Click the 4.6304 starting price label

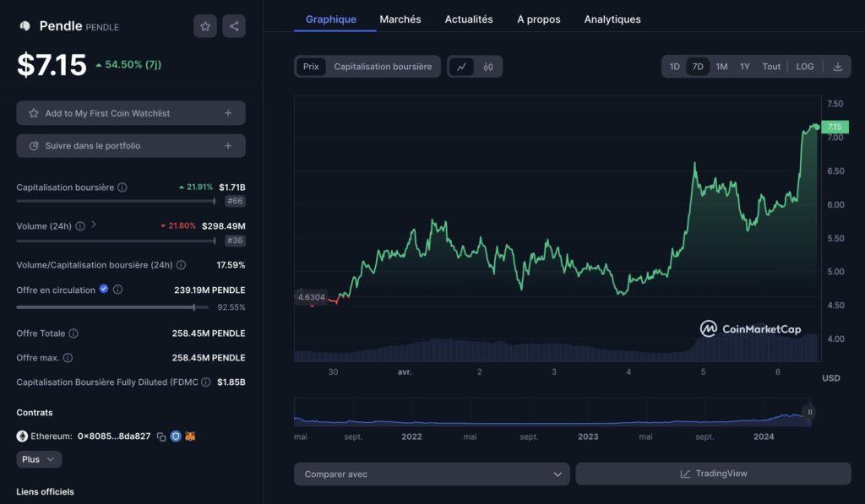[x=311, y=297]
